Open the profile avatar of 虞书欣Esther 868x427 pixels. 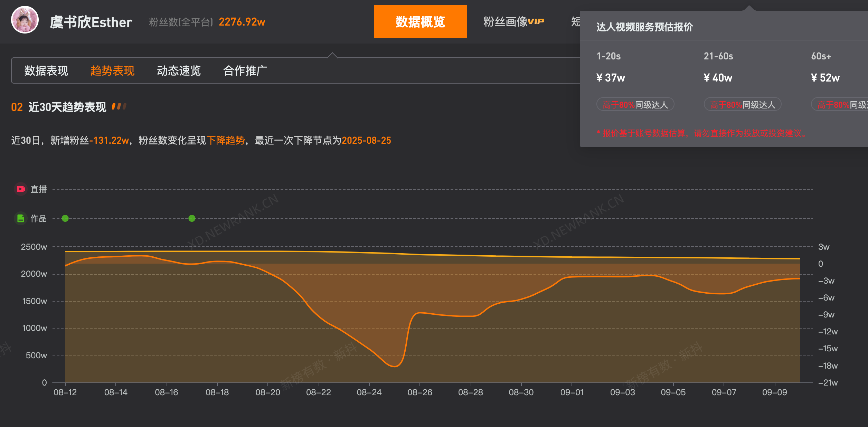click(x=25, y=22)
